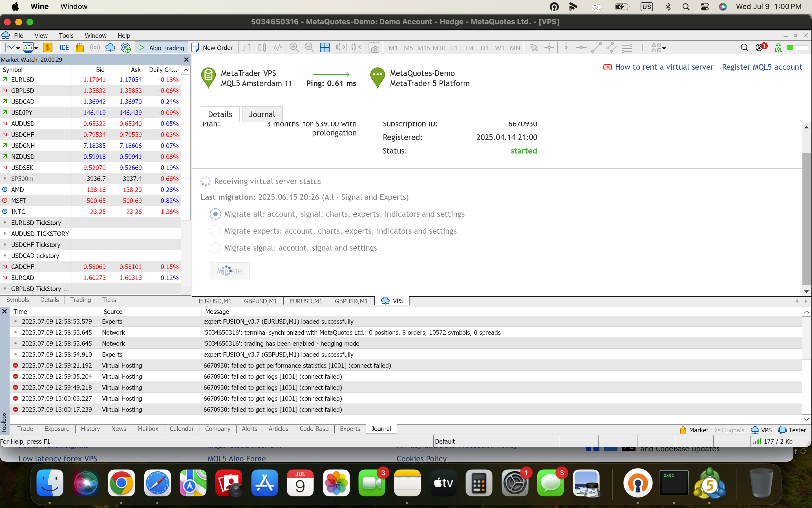
Task: Zoom out the chart
Action: coord(309,48)
